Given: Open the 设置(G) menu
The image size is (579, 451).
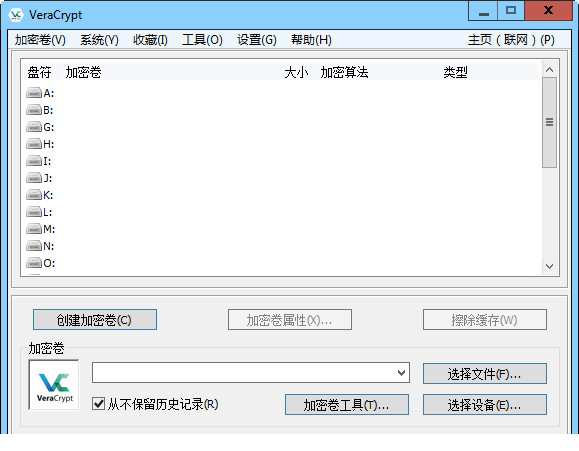Looking at the screenshot, I should pos(257,40).
